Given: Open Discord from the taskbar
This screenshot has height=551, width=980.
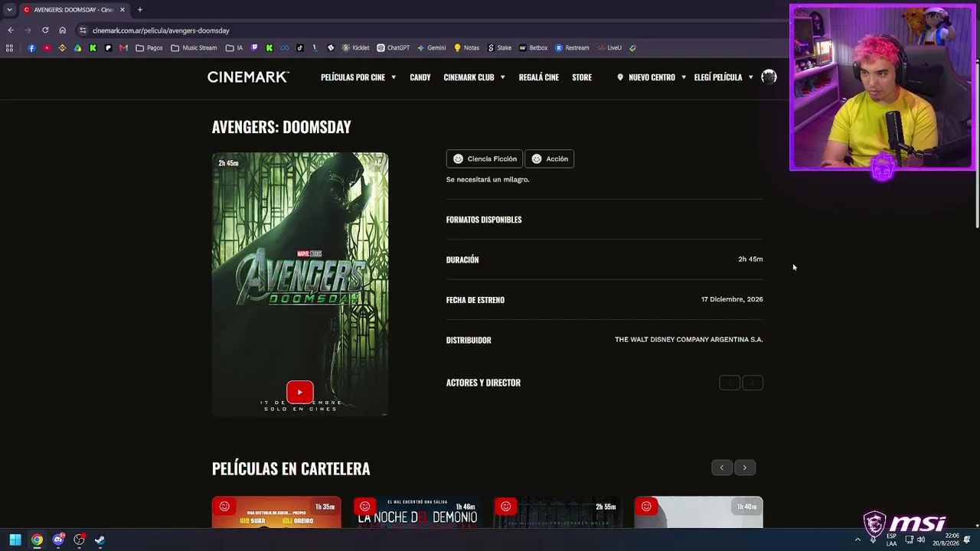Looking at the screenshot, I should (58, 540).
